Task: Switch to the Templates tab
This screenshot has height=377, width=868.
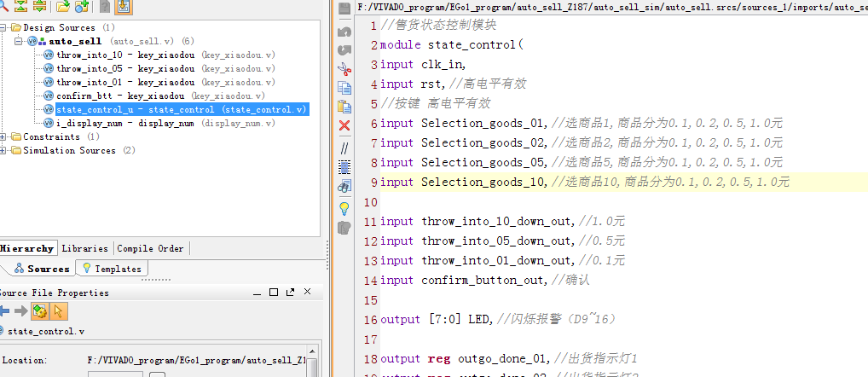Action: coord(112,269)
